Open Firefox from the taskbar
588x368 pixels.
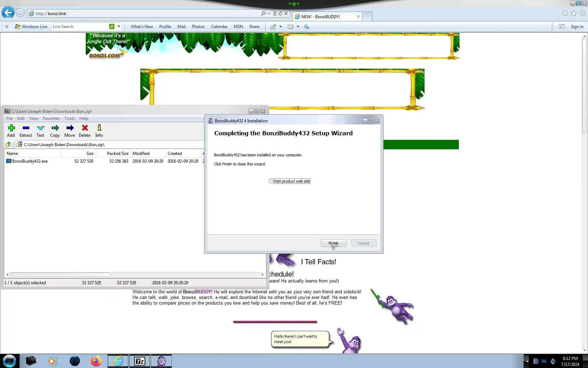(96, 361)
